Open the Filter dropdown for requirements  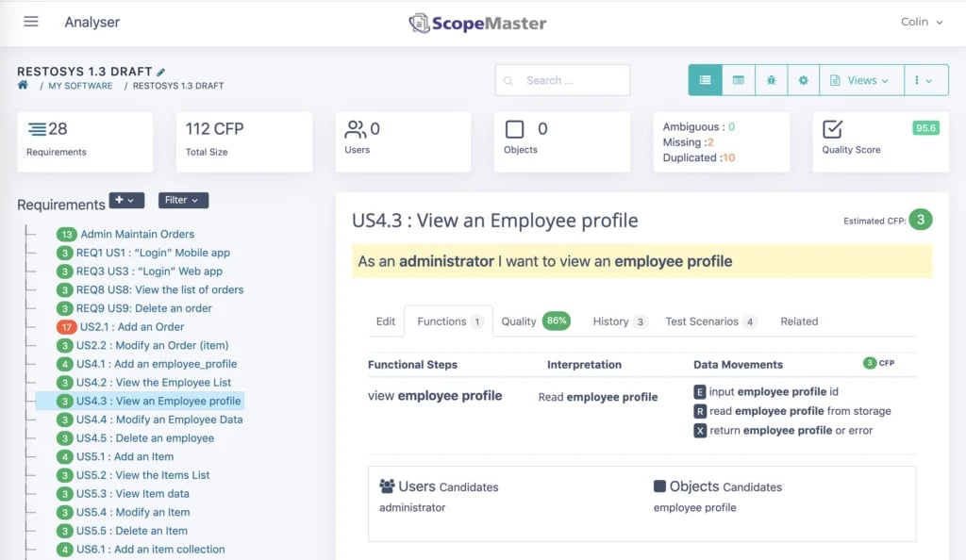click(x=183, y=200)
